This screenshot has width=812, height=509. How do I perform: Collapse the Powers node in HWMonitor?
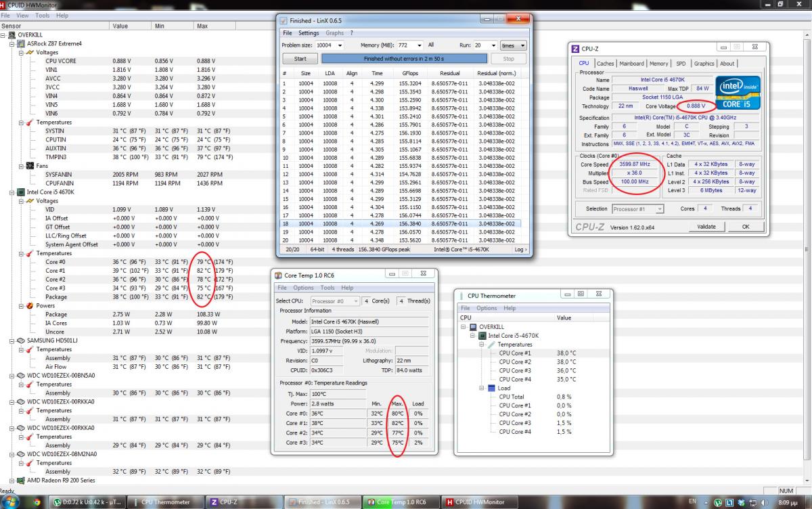point(21,306)
